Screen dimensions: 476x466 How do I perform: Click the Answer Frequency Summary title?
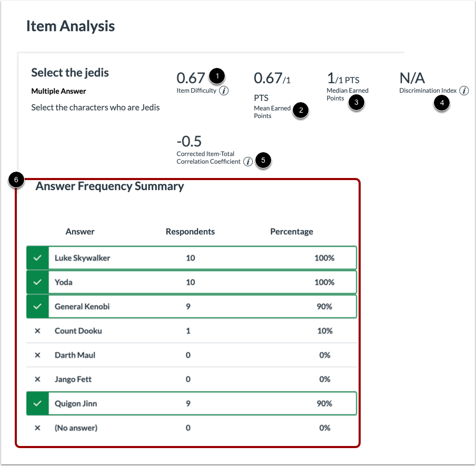[x=110, y=186]
